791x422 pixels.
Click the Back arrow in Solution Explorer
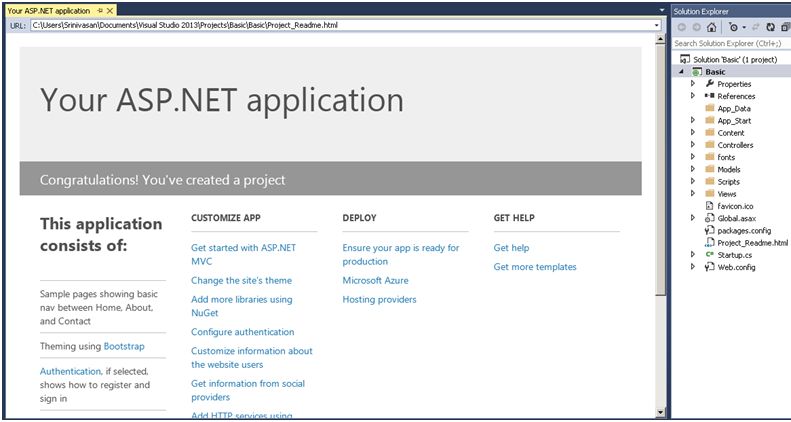[682, 27]
